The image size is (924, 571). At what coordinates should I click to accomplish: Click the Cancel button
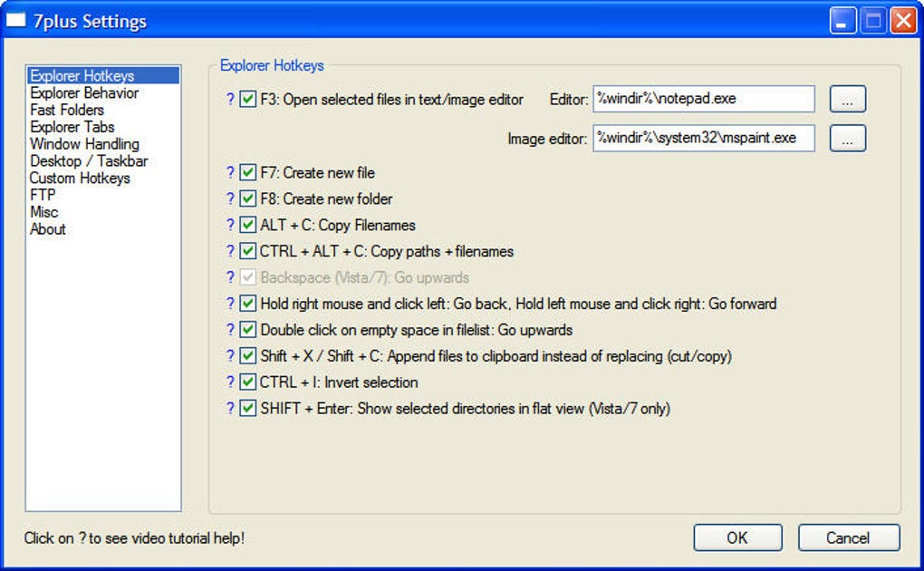848,537
